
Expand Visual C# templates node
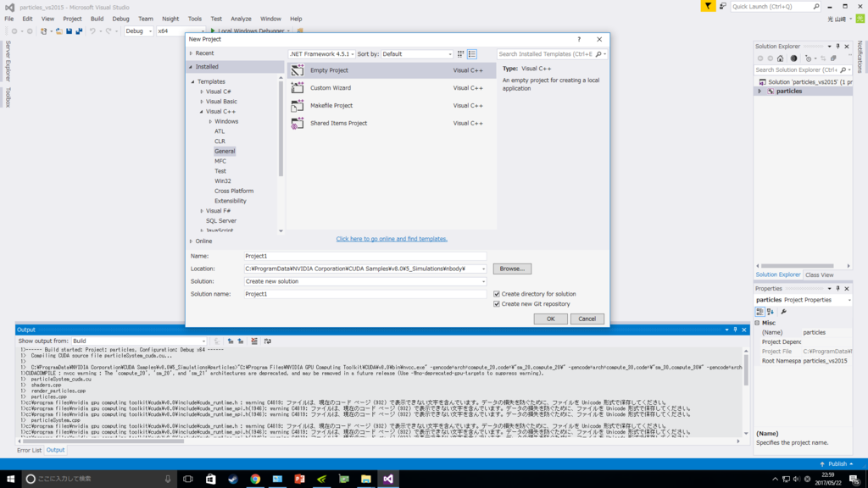click(202, 91)
